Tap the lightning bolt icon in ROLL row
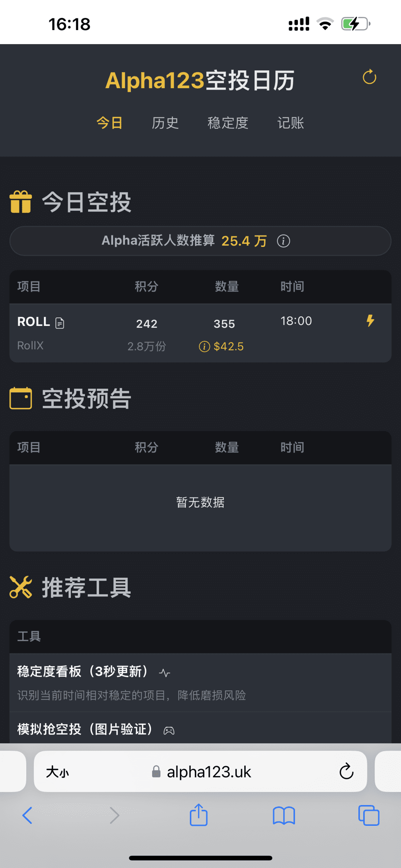 click(370, 321)
